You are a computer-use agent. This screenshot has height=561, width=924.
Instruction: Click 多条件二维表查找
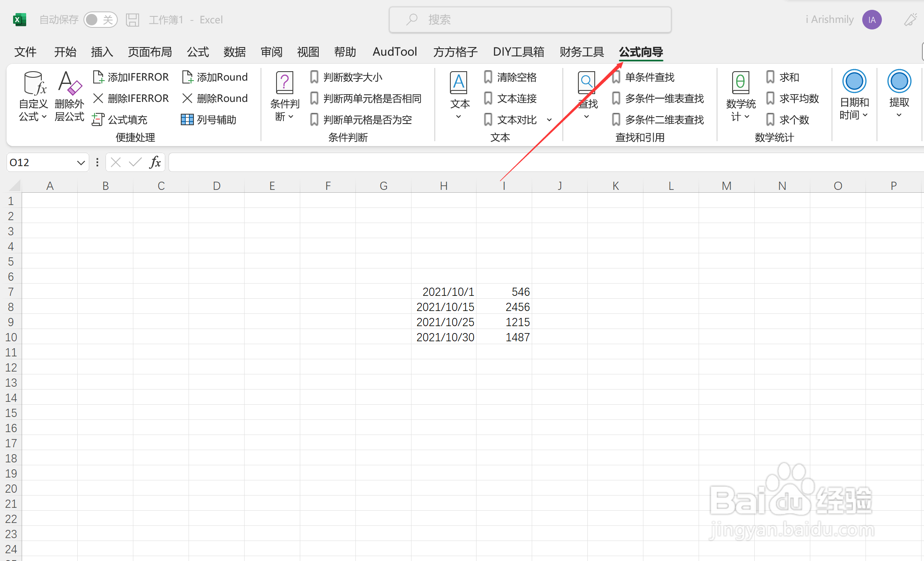point(658,119)
